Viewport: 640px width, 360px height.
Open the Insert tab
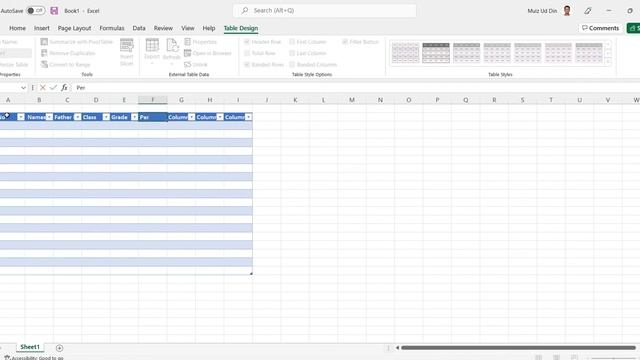click(42, 28)
